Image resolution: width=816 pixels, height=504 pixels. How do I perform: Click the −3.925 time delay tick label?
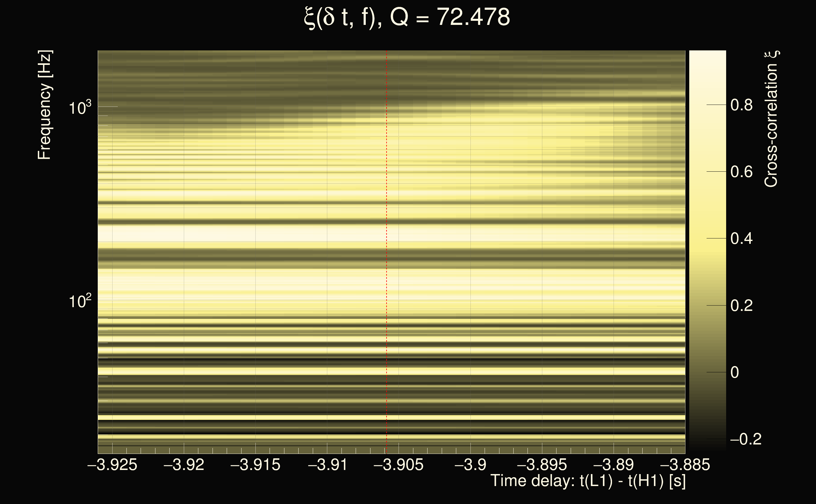click(x=112, y=465)
